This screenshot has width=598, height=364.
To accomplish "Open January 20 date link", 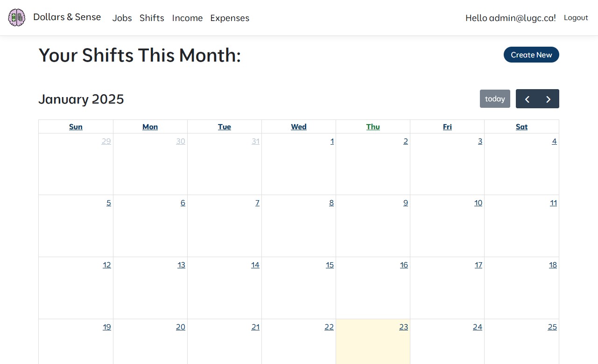I will pyautogui.click(x=180, y=327).
